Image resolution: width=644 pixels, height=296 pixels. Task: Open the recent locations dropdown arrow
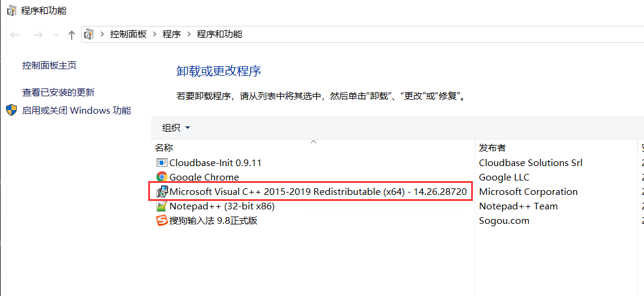57,35
